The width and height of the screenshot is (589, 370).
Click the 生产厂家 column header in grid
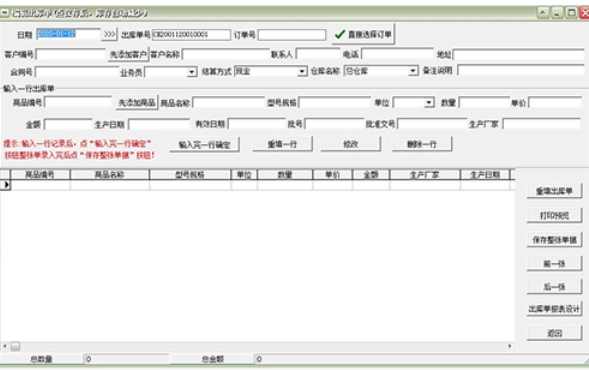425,175
